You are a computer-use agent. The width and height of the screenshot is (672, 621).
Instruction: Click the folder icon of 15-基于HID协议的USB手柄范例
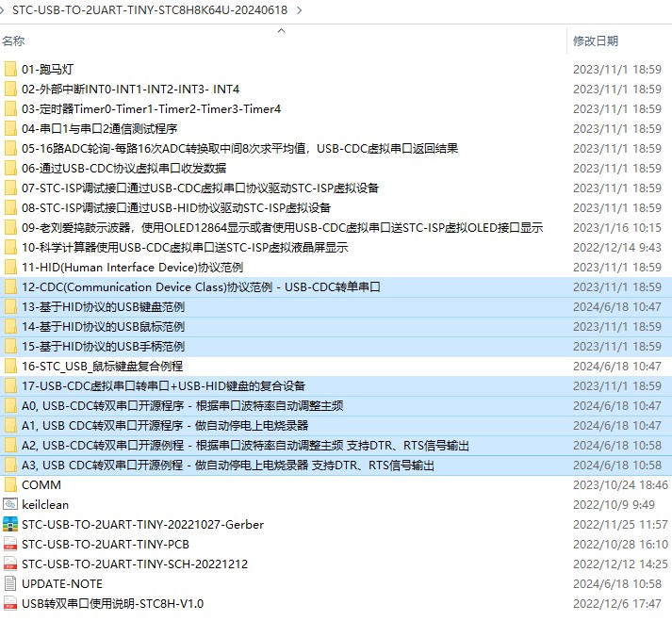pyautogui.click(x=10, y=346)
